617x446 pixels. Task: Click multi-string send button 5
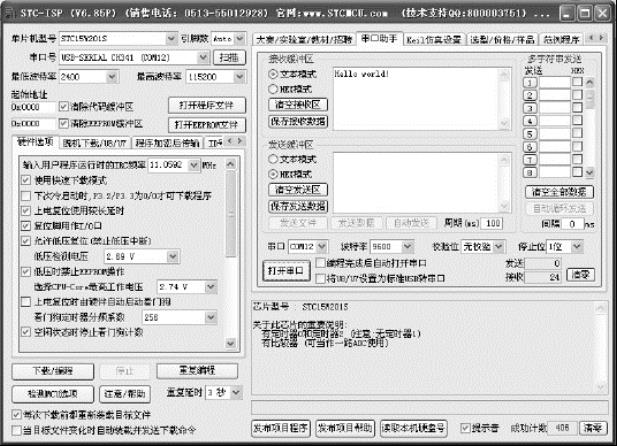click(530, 134)
